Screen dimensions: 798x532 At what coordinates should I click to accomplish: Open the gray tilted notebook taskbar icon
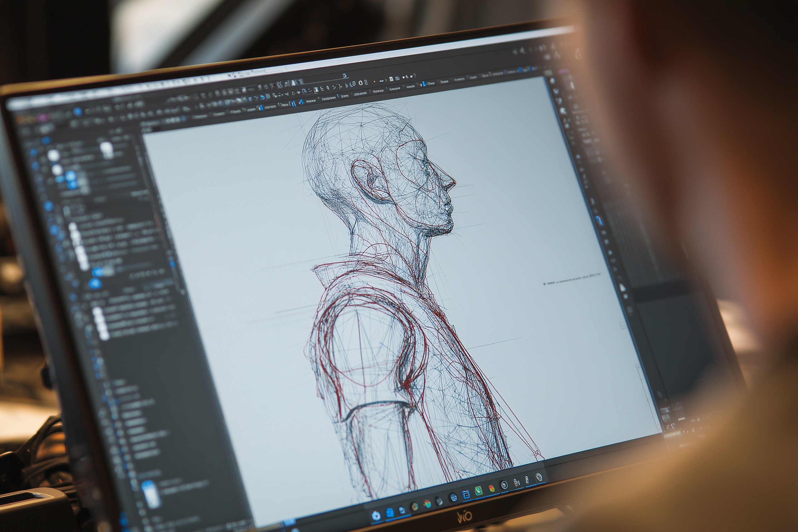pos(440,501)
